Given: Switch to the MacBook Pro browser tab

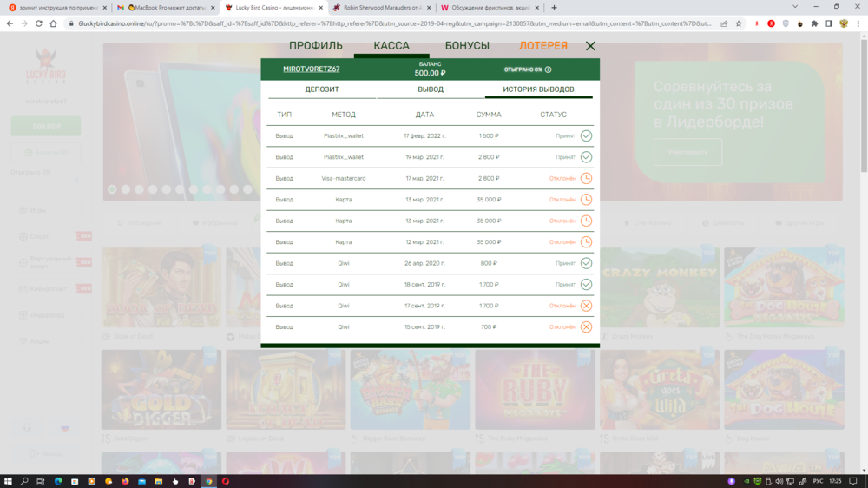Looking at the screenshot, I should coord(165,7).
